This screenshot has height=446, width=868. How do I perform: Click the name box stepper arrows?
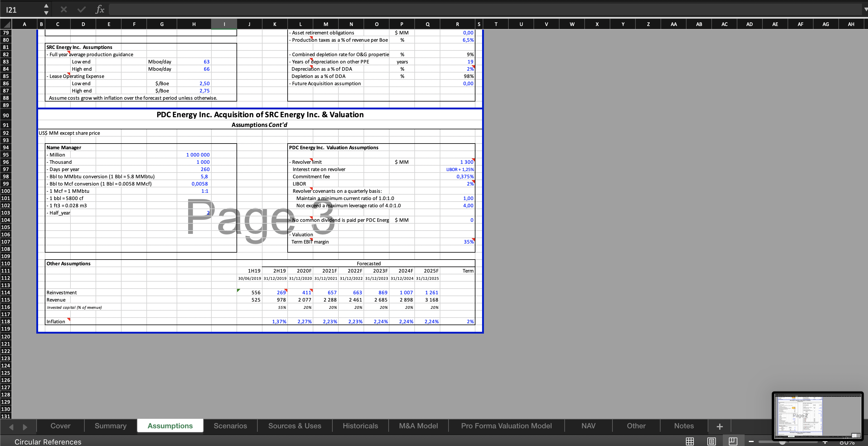click(x=46, y=9)
